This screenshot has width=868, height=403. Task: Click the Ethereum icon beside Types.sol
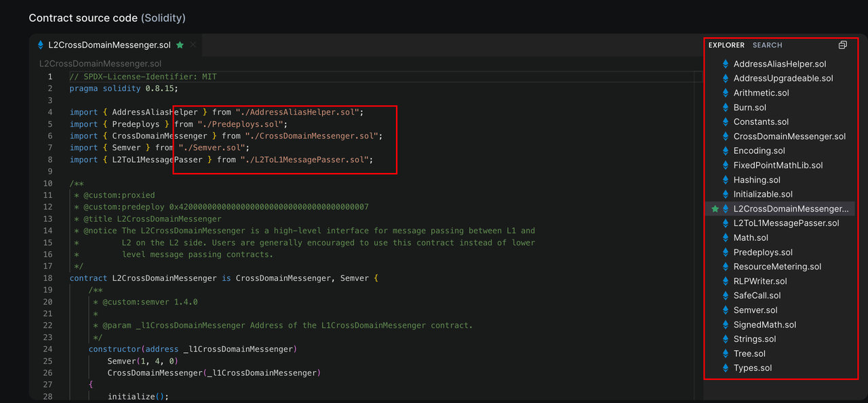pos(726,368)
